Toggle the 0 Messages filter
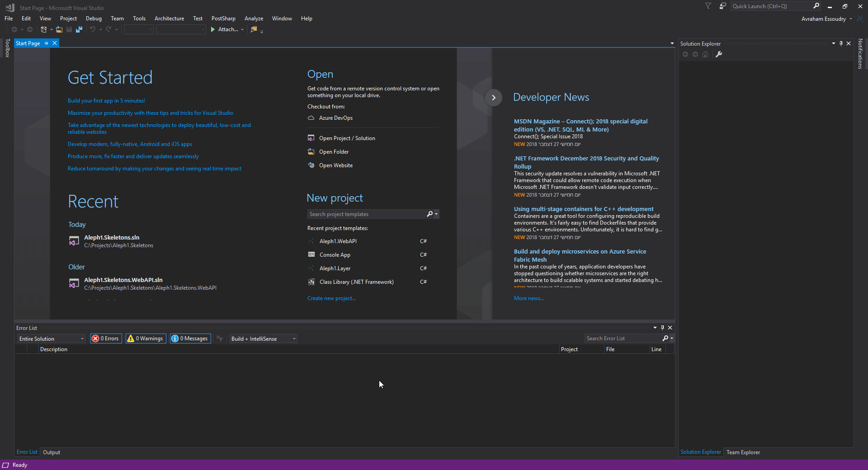This screenshot has width=868, height=470. [190, 338]
